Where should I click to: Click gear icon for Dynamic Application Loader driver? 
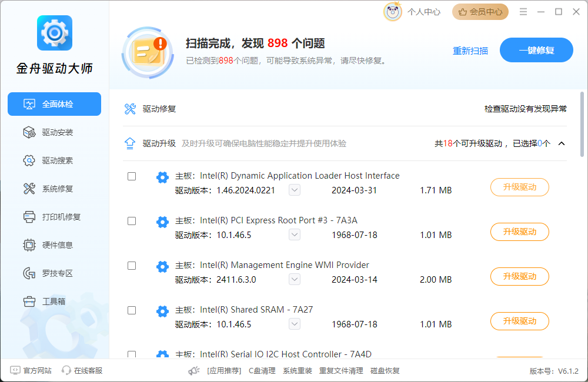[162, 177]
